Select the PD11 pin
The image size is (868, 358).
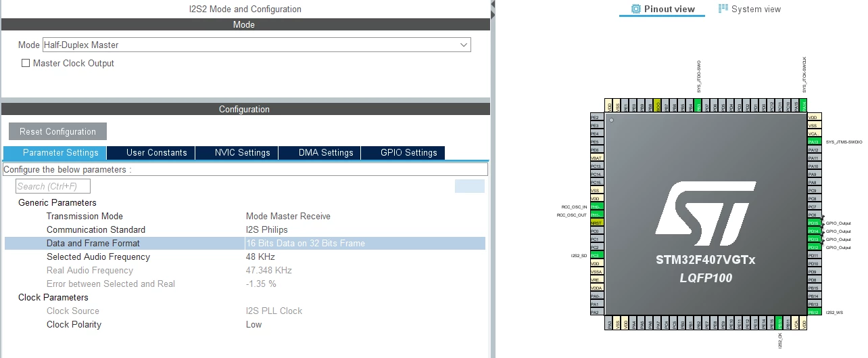click(815, 256)
